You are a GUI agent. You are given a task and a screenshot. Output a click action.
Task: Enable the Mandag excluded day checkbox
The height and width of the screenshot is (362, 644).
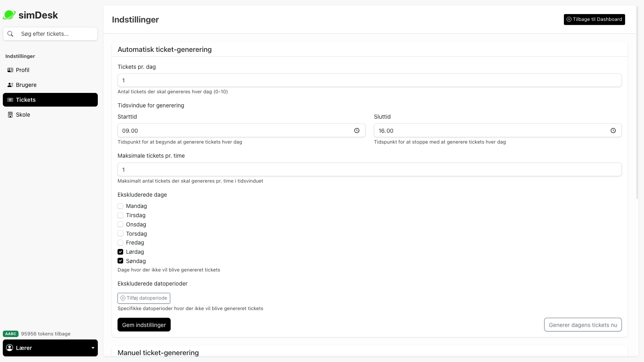(x=120, y=206)
